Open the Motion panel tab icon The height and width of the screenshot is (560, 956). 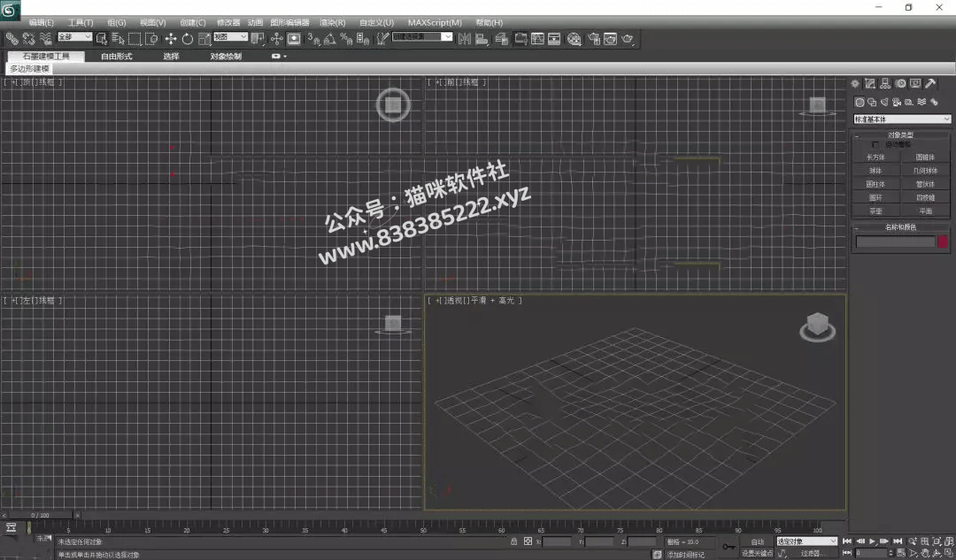click(x=900, y=83)
